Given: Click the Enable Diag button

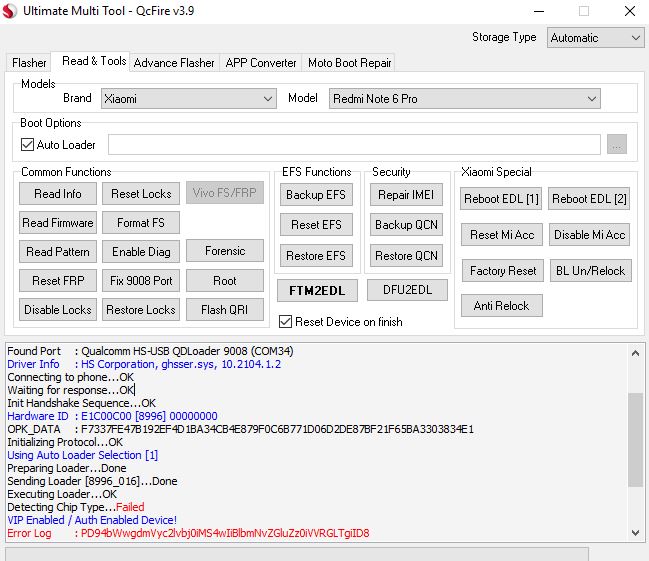Looking at the screenshot, I should click(141, 252).
